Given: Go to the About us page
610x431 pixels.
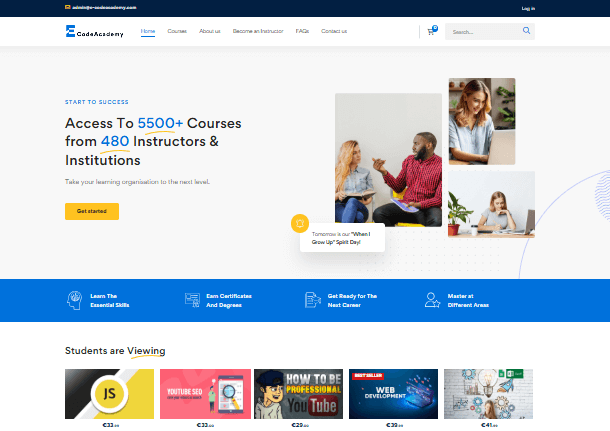Looking at the screenshot, I should coord(210,31).
